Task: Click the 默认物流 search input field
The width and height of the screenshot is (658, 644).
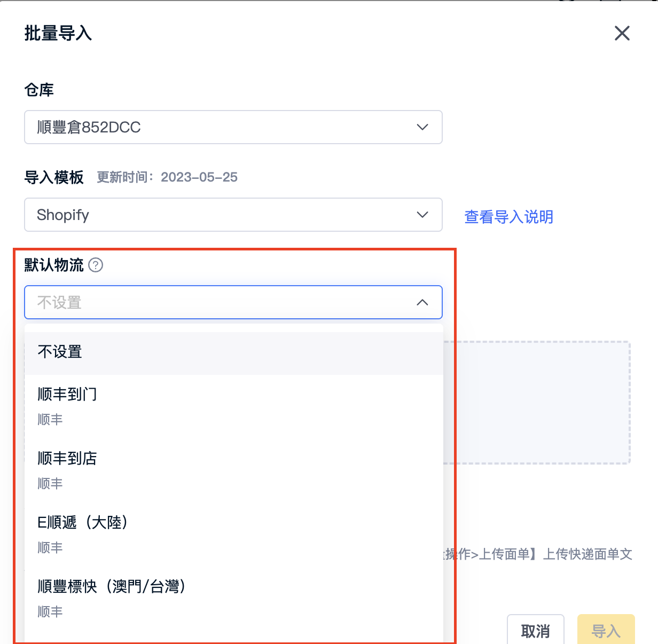Action: [233, 302]
